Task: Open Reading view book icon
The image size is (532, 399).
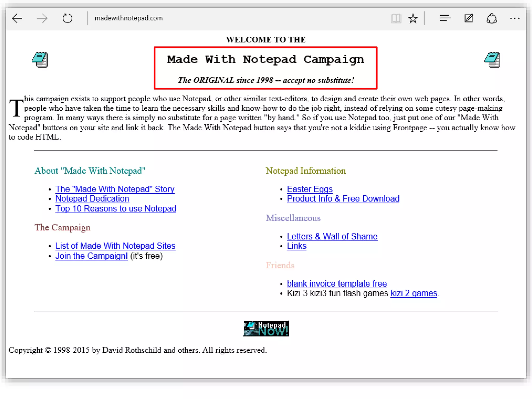Action: [x=396, y=18]
